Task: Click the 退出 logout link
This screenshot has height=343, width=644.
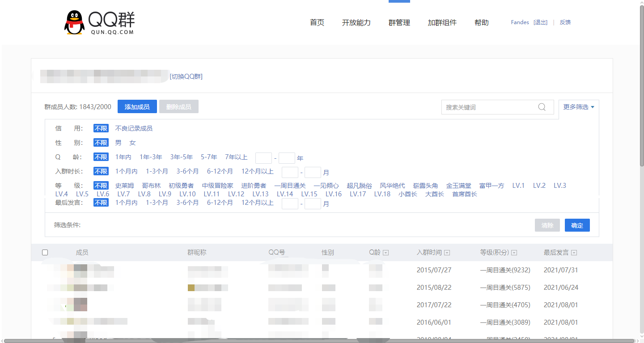Action: pyautogui.click(x=540, y=22)
